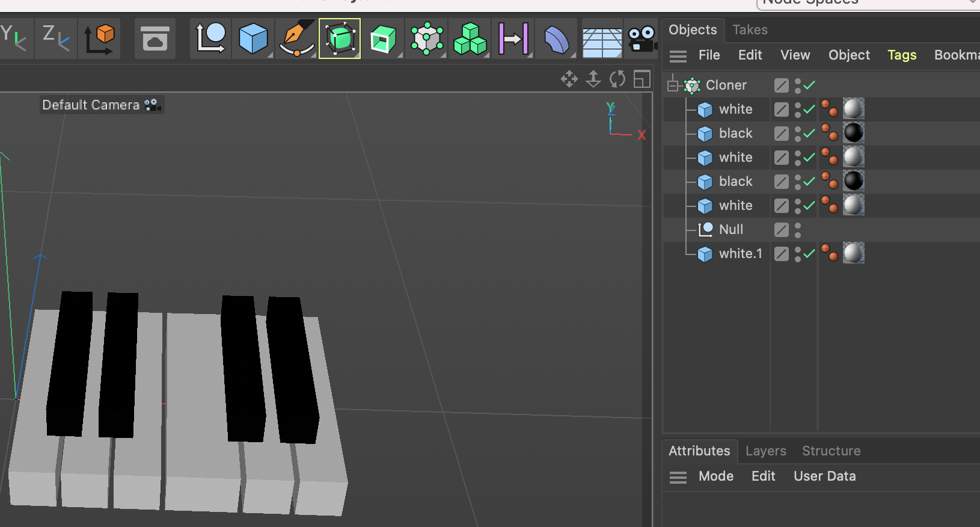Image resolution: width=980 pixels, height=527 pixels.
Task: Select the white.1 object row
Action: [x=741, y=254]
